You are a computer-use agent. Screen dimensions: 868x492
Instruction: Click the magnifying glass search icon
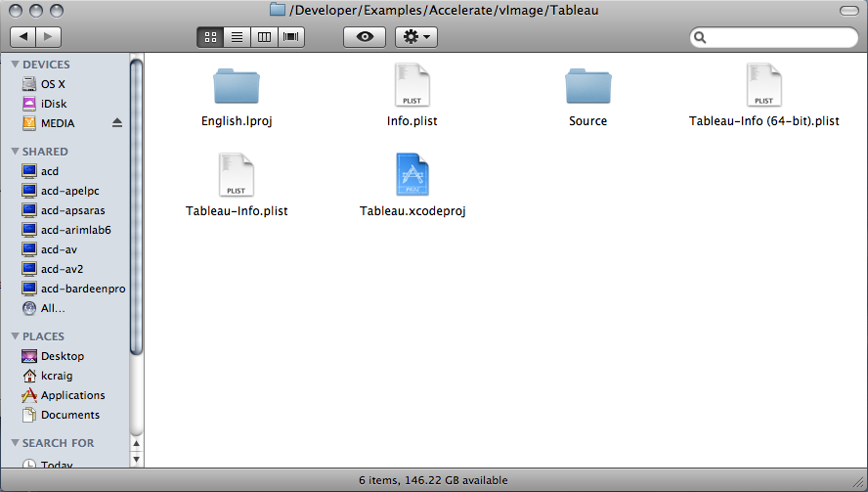pyautogui.click(x=700, y=37)
